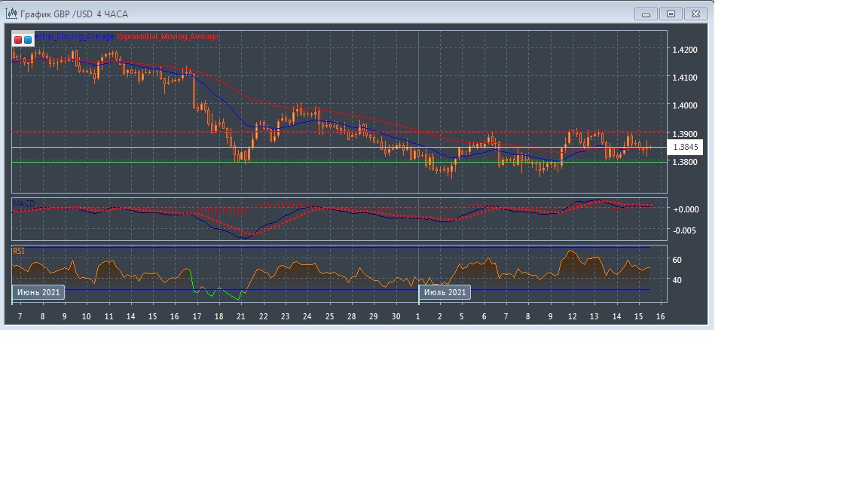Click date 16 on the time axis
The height and width of the screenshot is (488, 868).
click(660, 316)
